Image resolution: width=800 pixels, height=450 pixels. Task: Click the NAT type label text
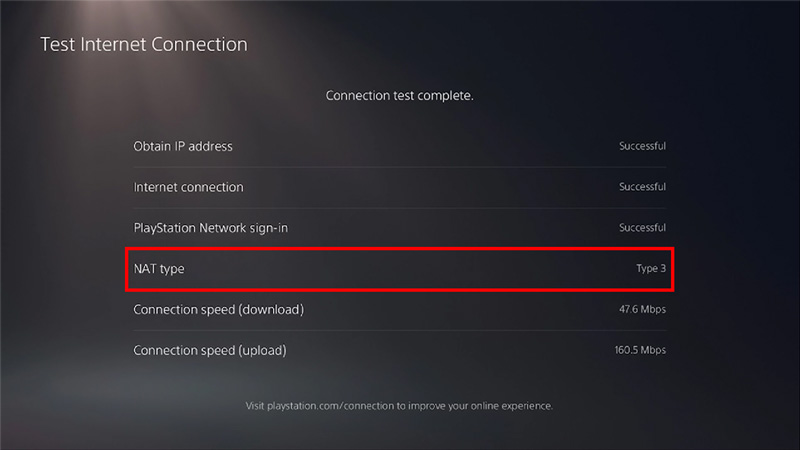(x=159, y=269)
